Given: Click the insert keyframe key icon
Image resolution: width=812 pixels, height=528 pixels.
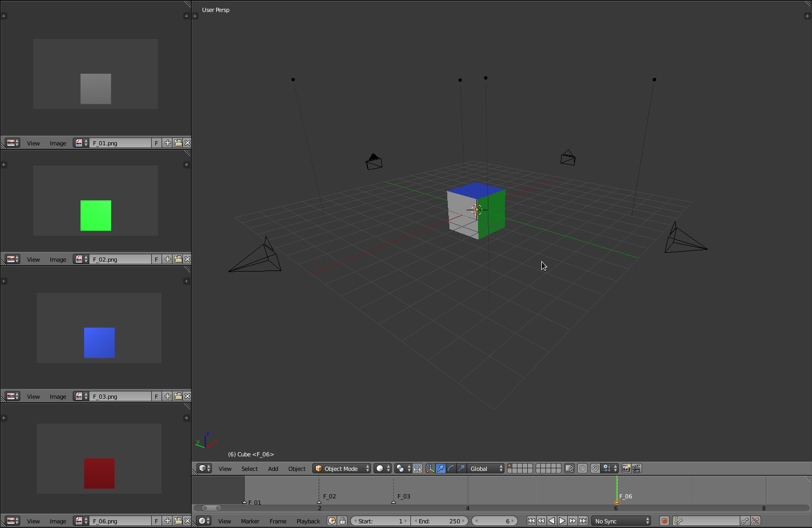Looking at the screenshot, I should tap(745, 521).
